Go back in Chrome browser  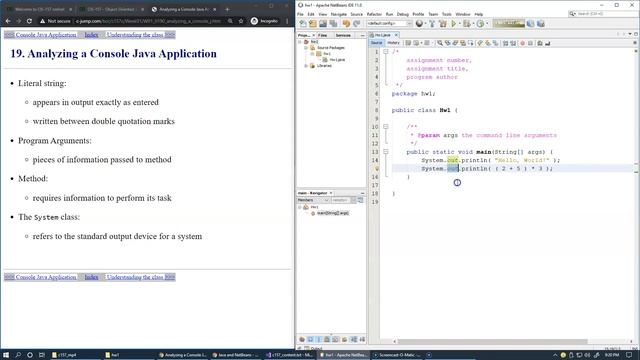(x=8, y=21)
